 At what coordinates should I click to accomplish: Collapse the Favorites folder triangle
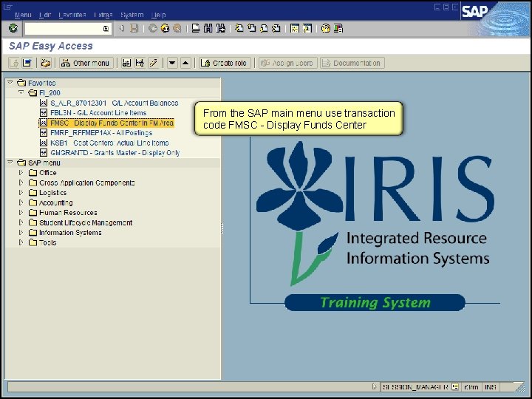pos(10,83)
